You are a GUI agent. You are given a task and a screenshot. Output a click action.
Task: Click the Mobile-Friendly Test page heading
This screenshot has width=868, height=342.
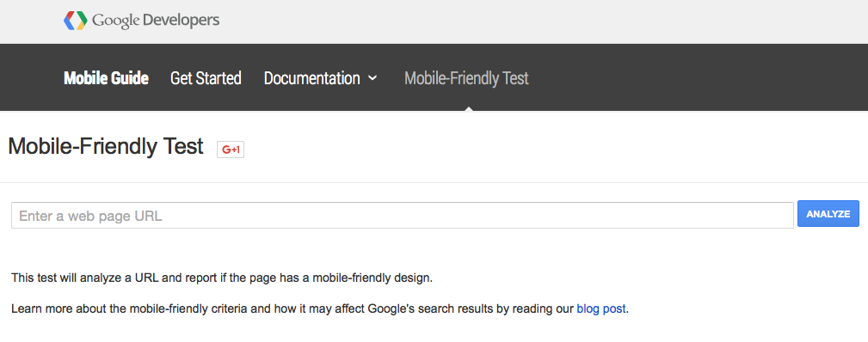point(106,147)
